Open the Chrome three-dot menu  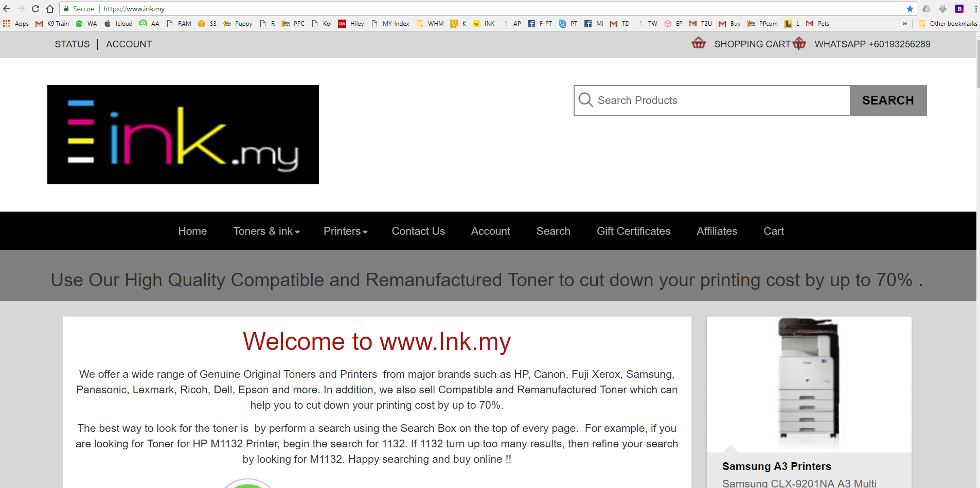coord(975,9)
